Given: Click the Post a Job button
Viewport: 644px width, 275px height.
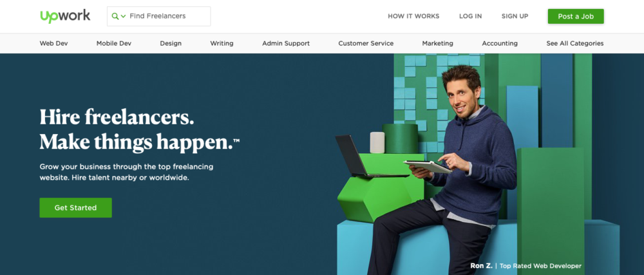Looking at the screenshot, I should click(x=576, y=16).
